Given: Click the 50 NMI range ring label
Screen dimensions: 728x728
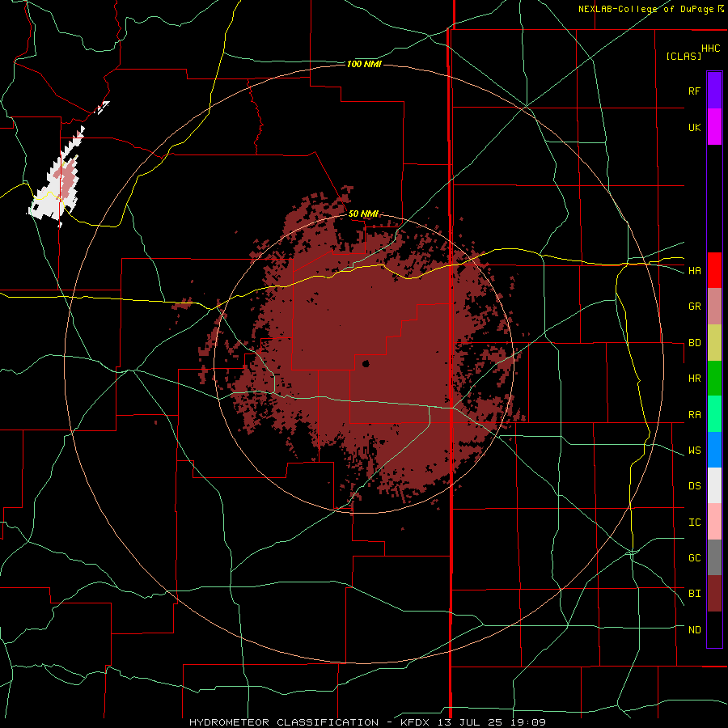Looking at the screenshot, I should click(x=363, y=214).
